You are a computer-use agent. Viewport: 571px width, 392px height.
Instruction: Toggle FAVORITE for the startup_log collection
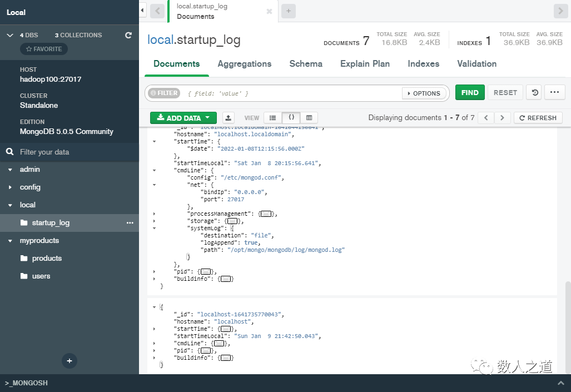43,49
